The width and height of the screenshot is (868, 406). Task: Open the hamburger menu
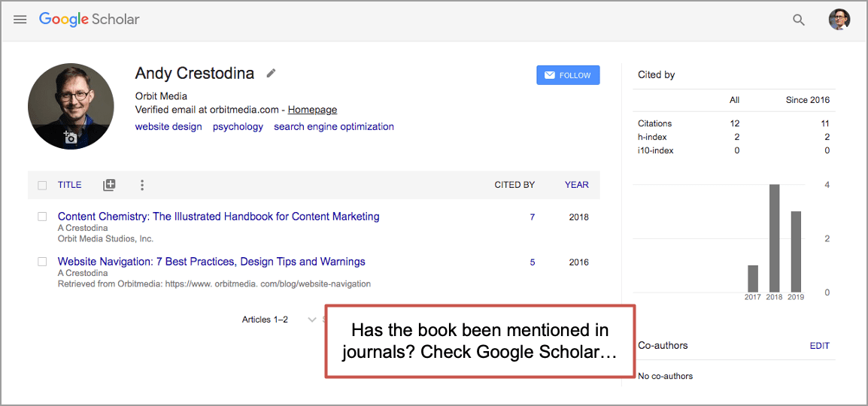20,20
